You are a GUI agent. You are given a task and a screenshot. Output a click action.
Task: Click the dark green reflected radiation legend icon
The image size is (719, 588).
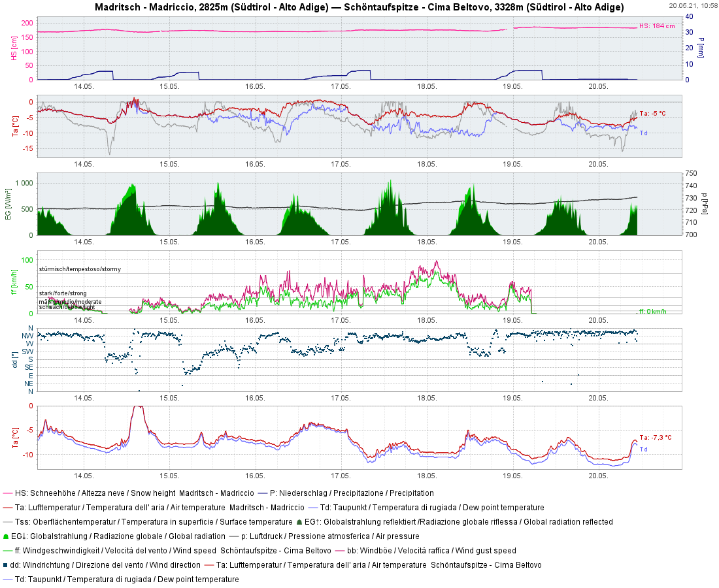[x=300, y=522]
